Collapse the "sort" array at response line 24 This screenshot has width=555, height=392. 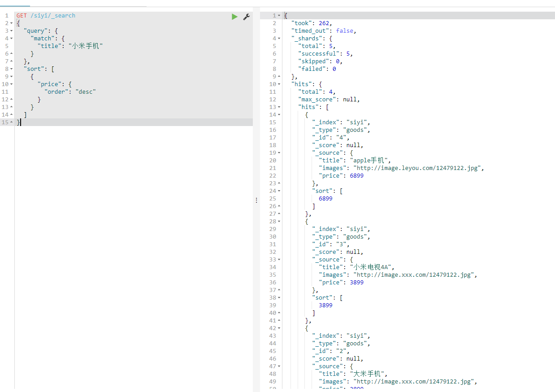279,190
